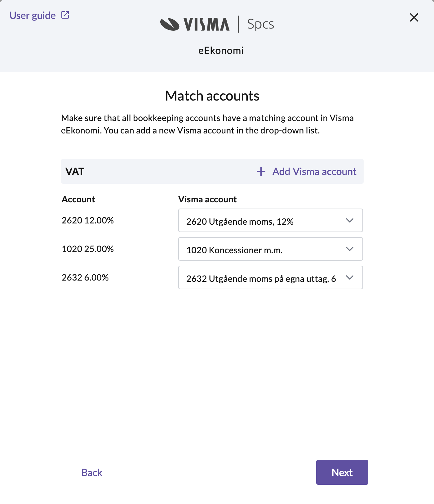Click the Spcs logo text
The image size is (434, 504).
(x=260, y=24)
